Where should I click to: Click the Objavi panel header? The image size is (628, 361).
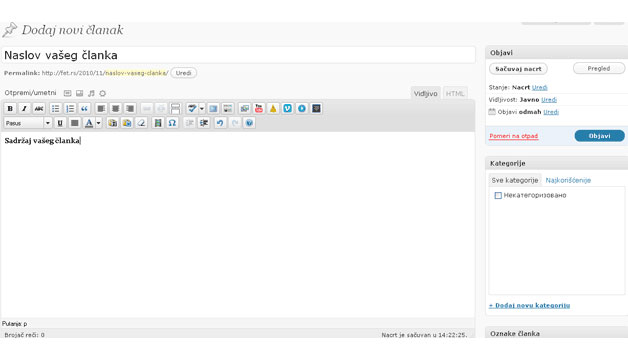click(557, 52)
